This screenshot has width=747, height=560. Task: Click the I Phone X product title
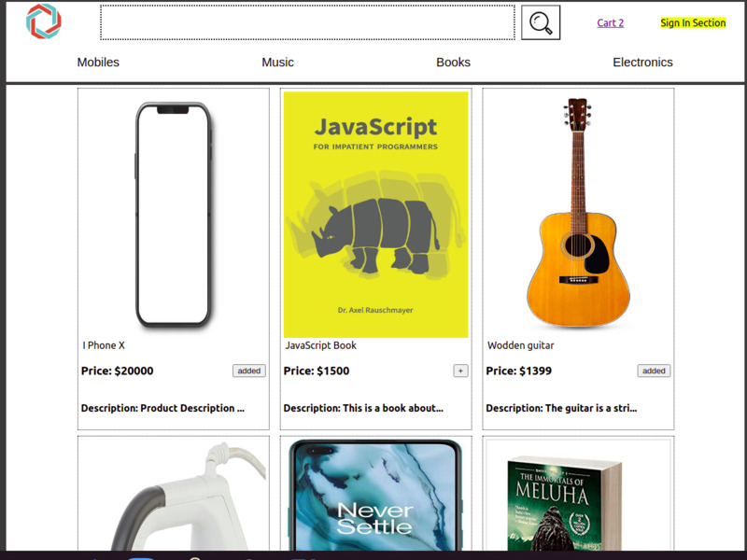pos(104,345)
